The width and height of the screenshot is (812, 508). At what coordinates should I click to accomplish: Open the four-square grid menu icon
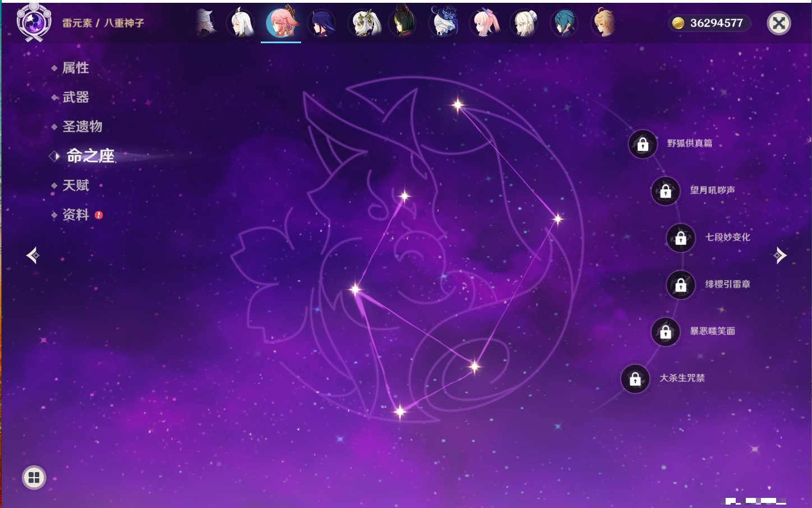(34, 478)
